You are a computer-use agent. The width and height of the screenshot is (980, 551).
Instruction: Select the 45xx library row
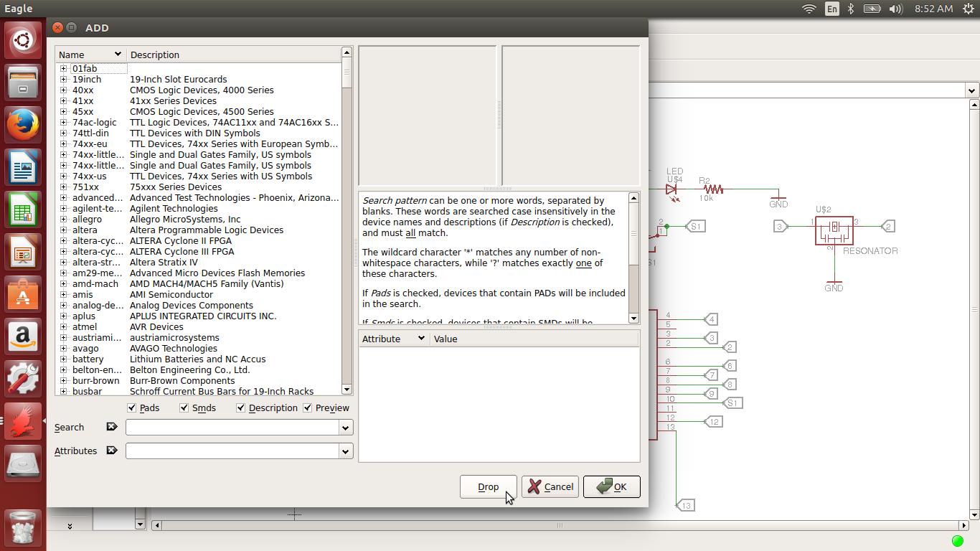point(199,112)
